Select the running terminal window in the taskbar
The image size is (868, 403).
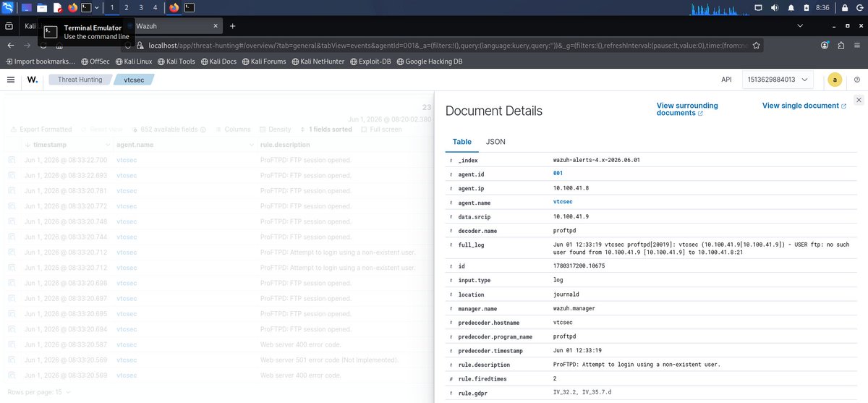click(189, 7)
